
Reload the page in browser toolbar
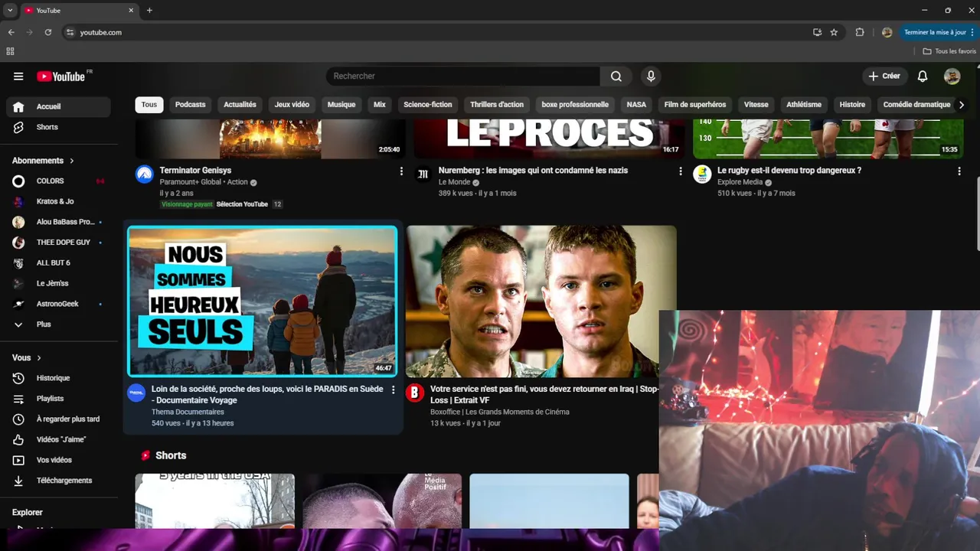[x=48, y=32]
